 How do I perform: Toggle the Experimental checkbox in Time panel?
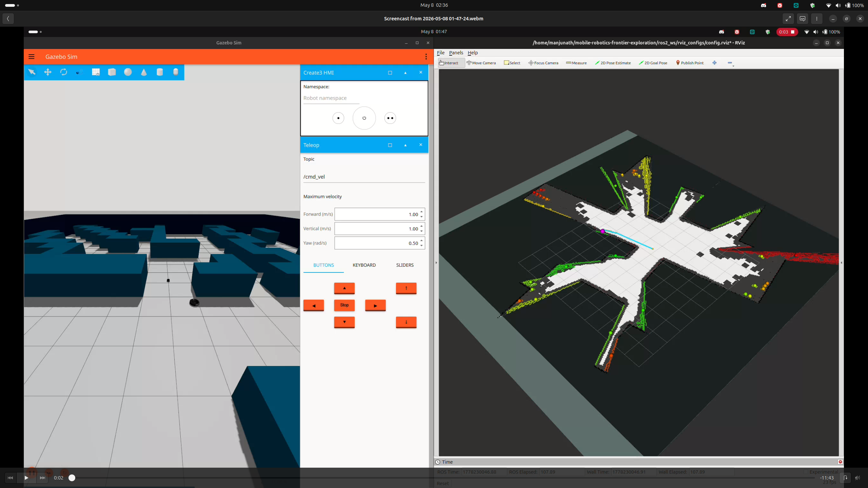coord(806,472)
